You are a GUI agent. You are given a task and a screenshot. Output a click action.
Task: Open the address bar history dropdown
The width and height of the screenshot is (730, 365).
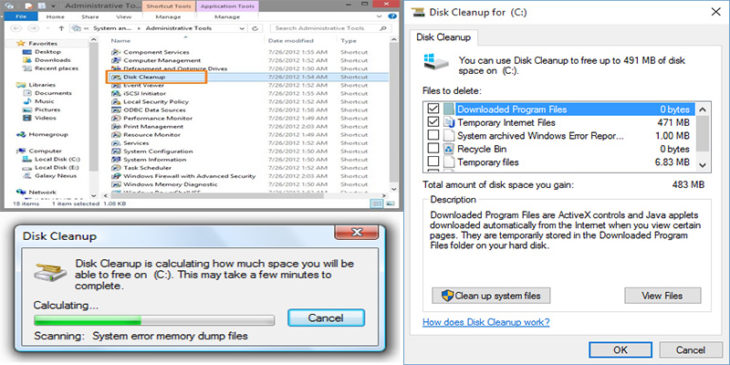[243, 28]
